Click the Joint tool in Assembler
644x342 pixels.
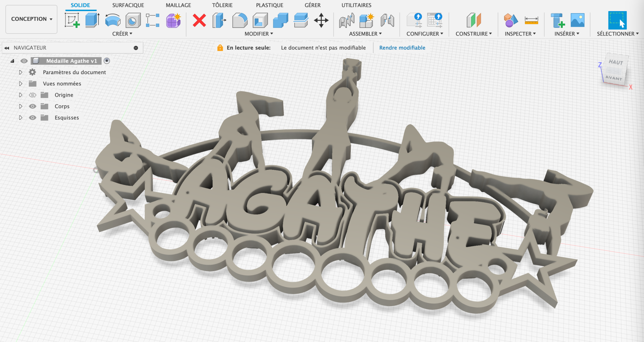[x=347, y=20]
